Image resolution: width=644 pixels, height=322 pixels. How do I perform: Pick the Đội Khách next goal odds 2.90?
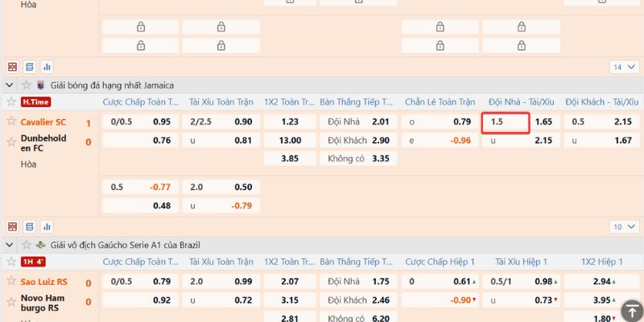381,140
